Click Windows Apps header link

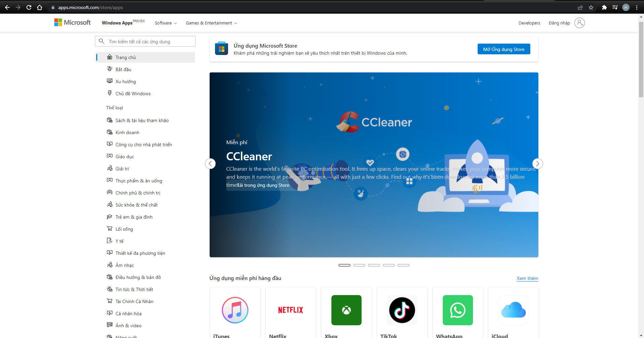click(123, 22)
